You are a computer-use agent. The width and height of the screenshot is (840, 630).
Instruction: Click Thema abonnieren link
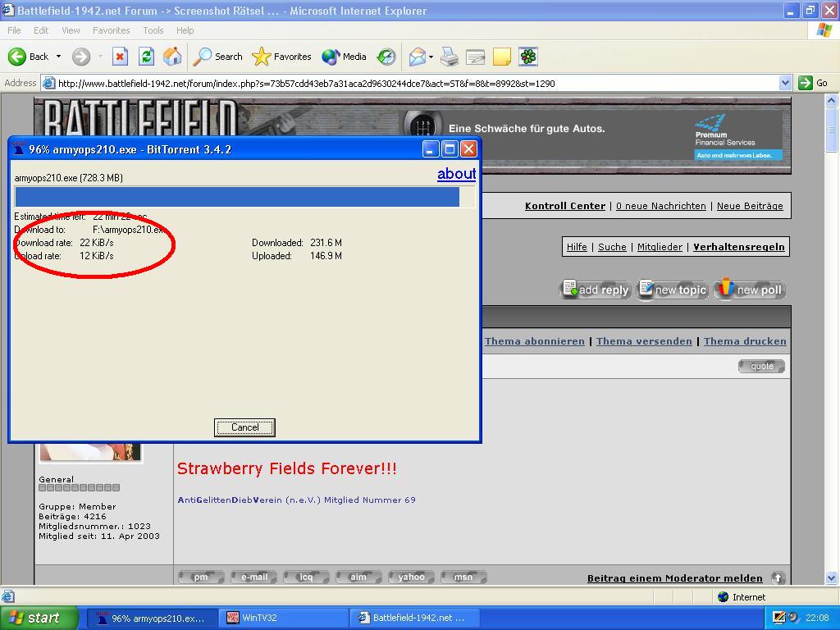pyautogui.click(x=535, y=341)
